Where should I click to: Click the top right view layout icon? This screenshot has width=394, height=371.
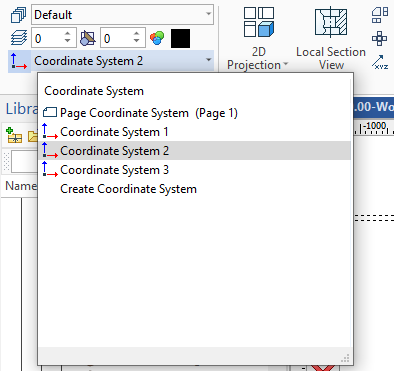pos(380,15)
